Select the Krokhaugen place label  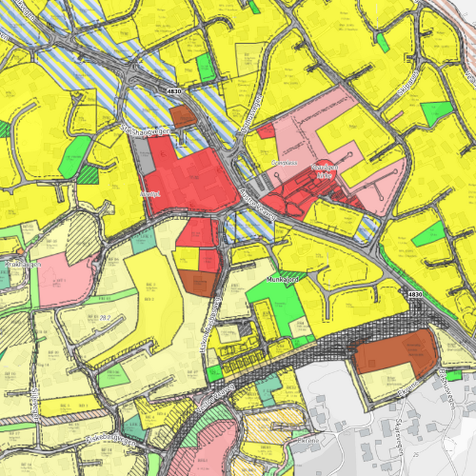tap(23, 264)
